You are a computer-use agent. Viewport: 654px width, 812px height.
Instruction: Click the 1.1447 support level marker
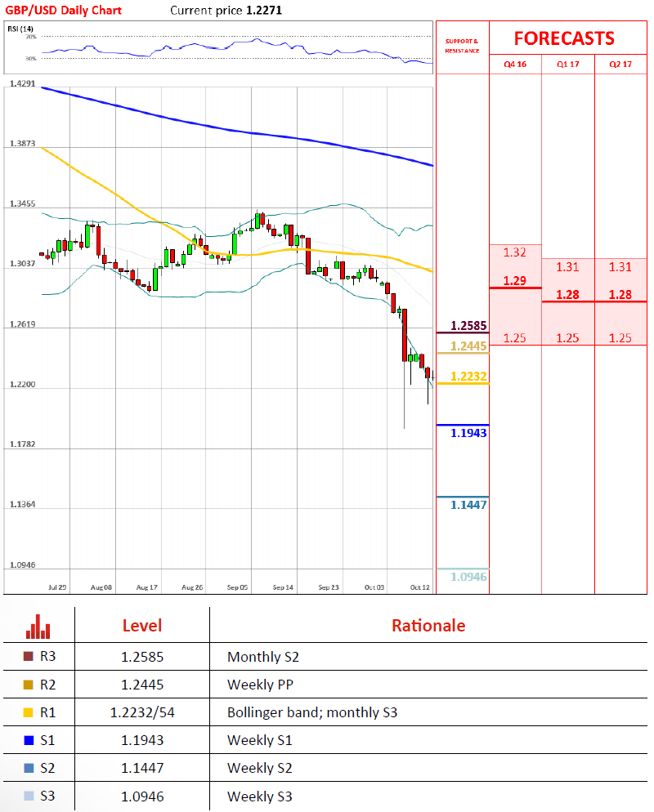tap(468, 505)
